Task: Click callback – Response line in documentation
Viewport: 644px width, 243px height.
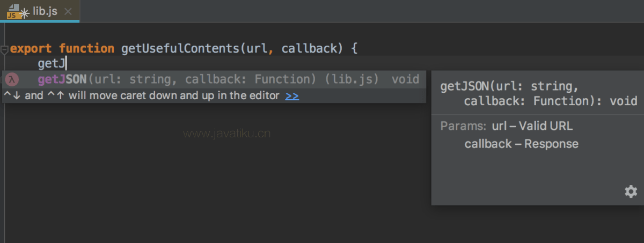Action: pyautogui.click(x=521, y=144)
